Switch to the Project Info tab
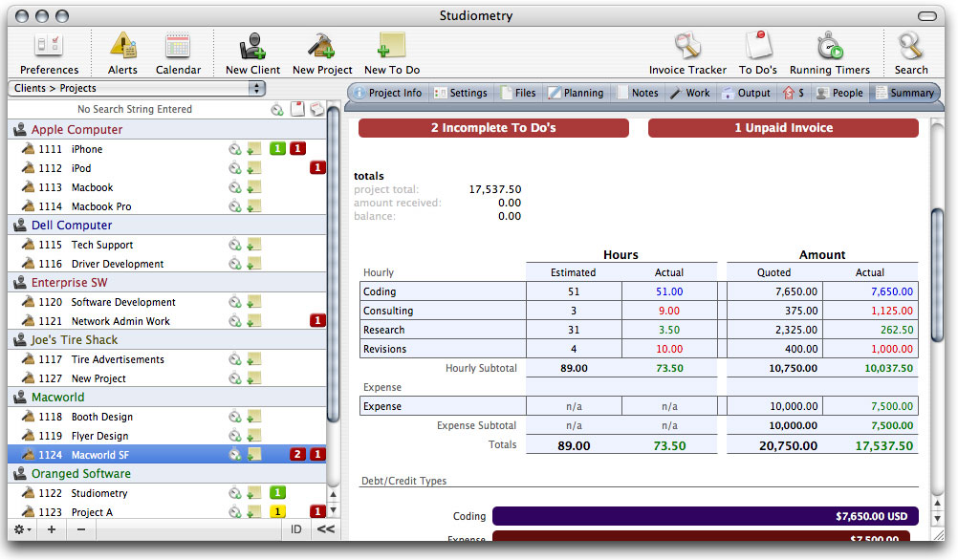Screen dimensions: 958x560 tap(388, 93)
